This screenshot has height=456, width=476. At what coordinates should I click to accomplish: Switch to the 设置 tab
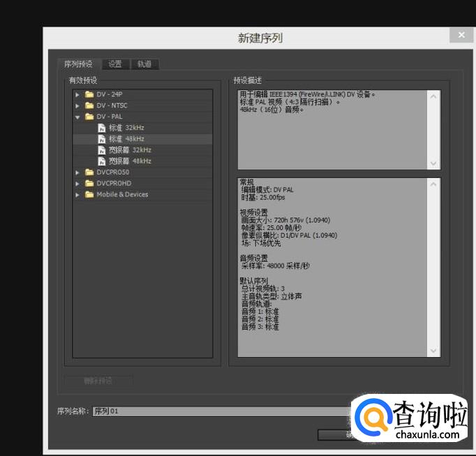click(115, 64)
